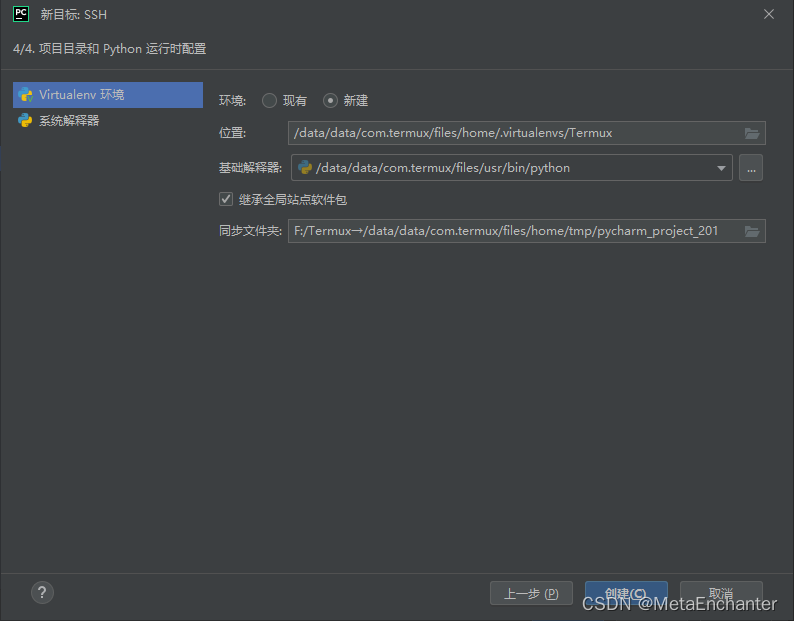Close the 新目标: SSH dialog
794x621 pixels.
(769, 14)
